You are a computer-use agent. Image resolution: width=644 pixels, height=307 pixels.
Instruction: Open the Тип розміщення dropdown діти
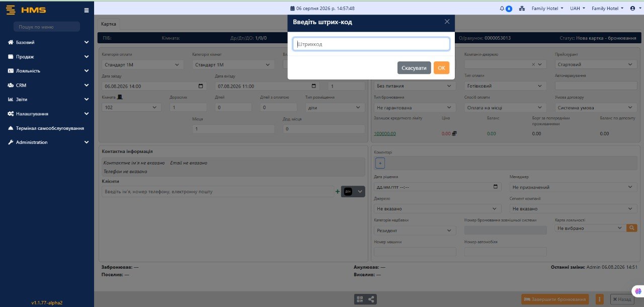(x=335, y=107)
